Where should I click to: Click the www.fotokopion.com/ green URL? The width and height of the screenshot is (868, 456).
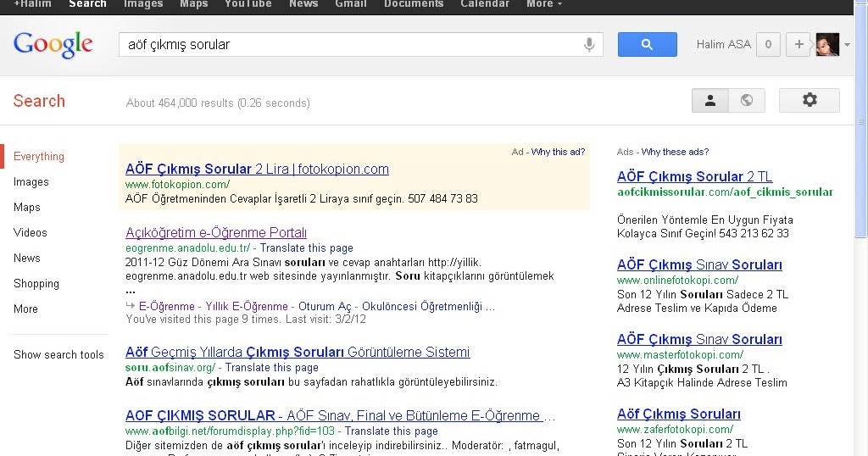[177, 184]
